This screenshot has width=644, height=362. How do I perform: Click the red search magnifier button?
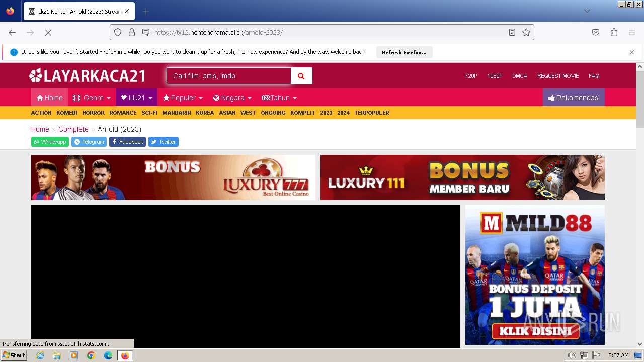coord(301,76)
